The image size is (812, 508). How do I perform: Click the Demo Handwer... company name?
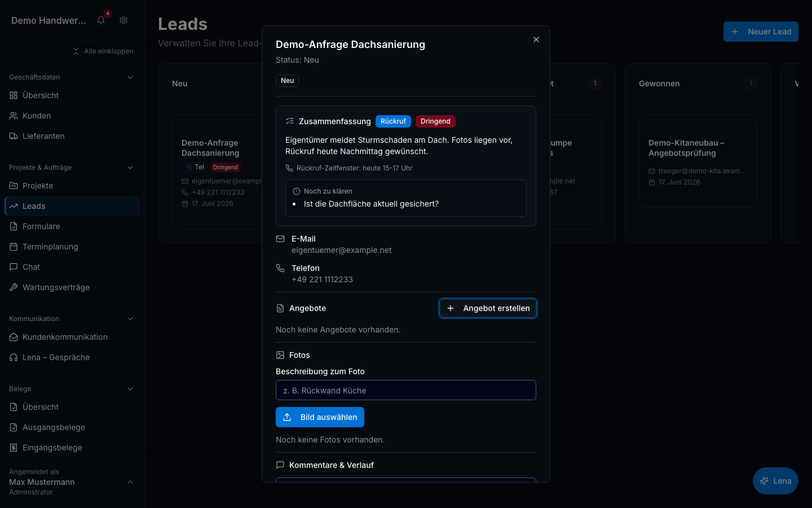point(48,20)
